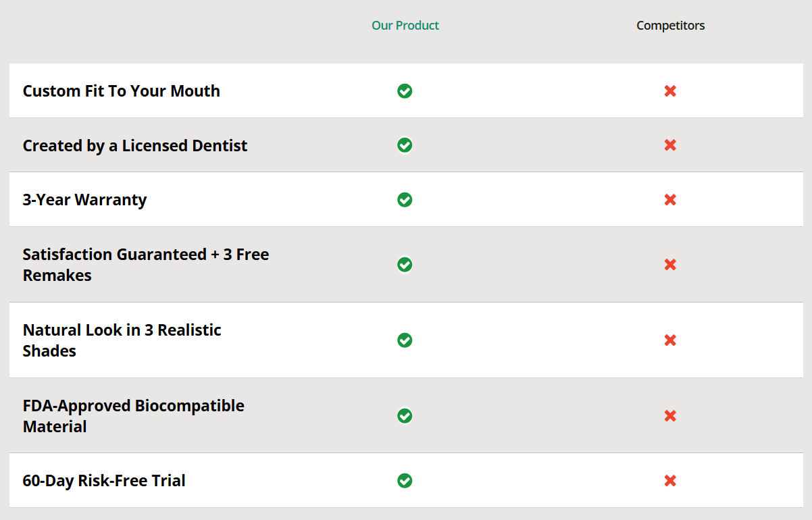Click the red X for Custom Fit row
Screen dimensions: 812x520
tap(670, 91)
